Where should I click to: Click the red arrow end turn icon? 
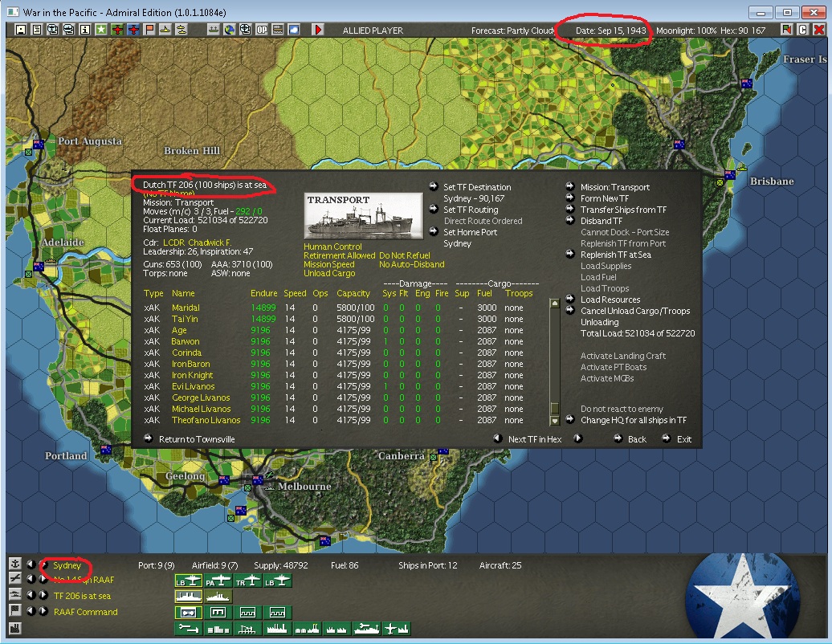tap(318, 30)
